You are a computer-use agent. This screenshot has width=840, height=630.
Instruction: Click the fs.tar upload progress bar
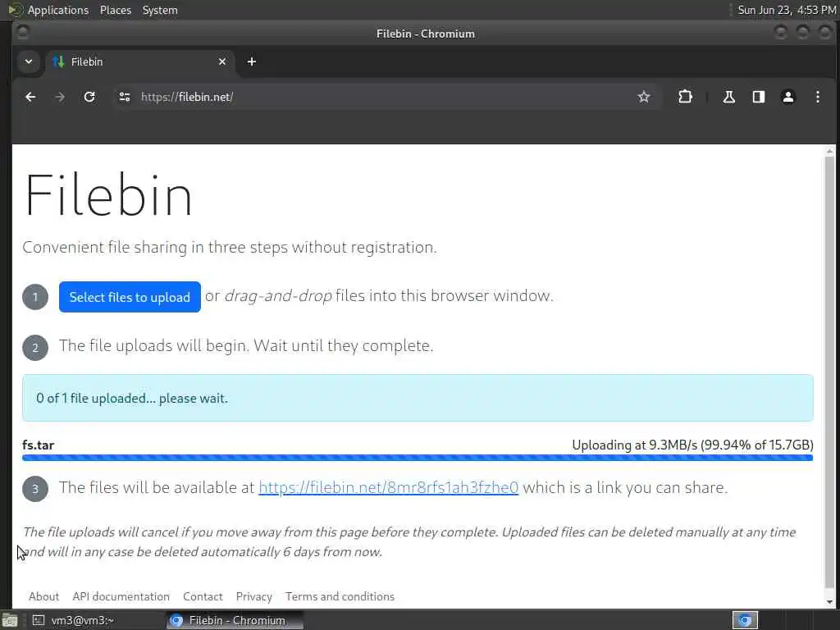(418, 458)
